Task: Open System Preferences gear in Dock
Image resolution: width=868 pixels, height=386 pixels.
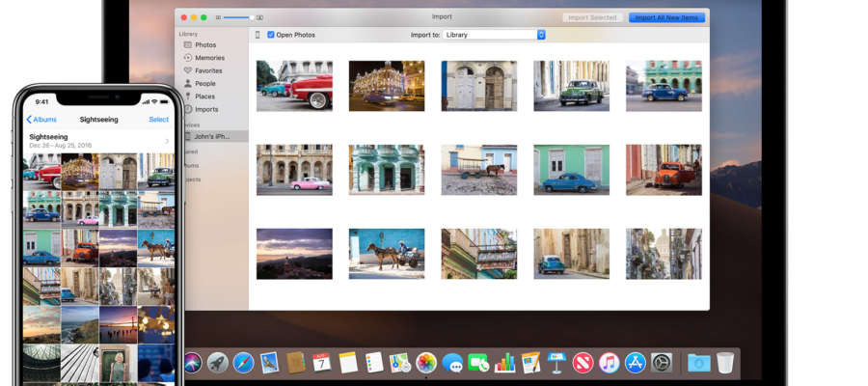Action: tap(662, 363)
